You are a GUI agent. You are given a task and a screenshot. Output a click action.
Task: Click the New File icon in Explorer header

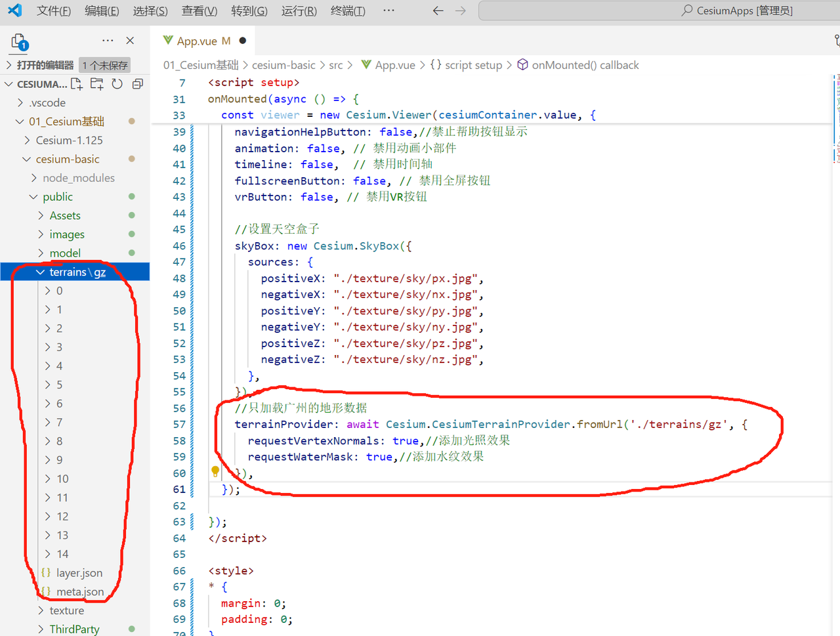77,84
